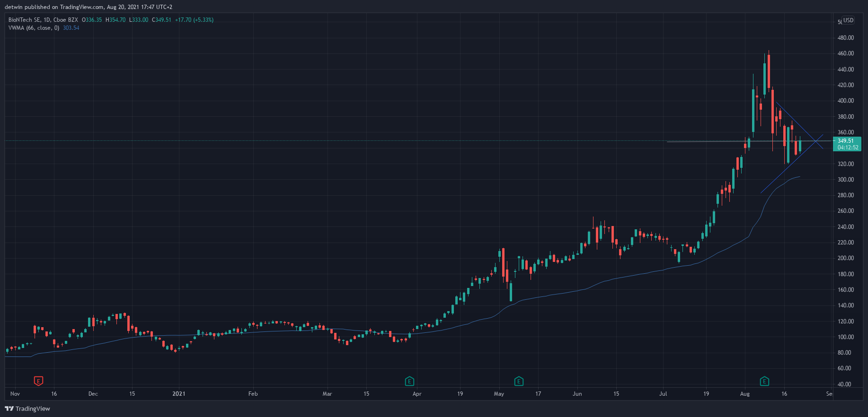
Task: Click the 180.00 price axis label
Action: (x=846, y=274)
